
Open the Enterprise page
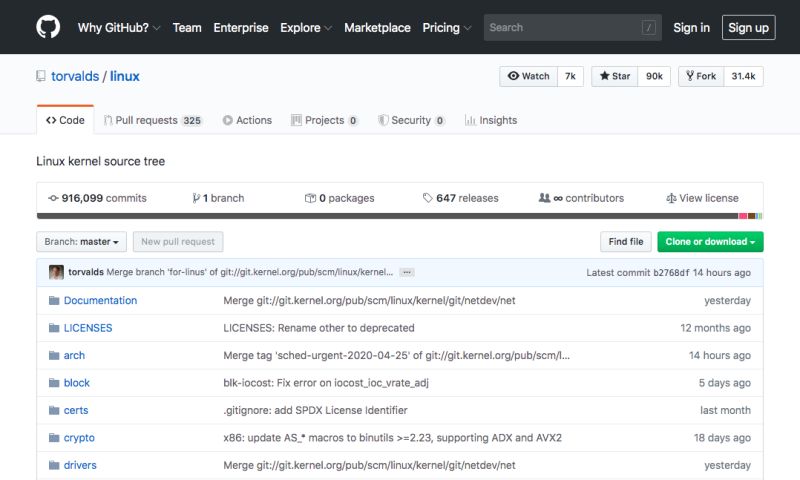[x=241, y=28]
